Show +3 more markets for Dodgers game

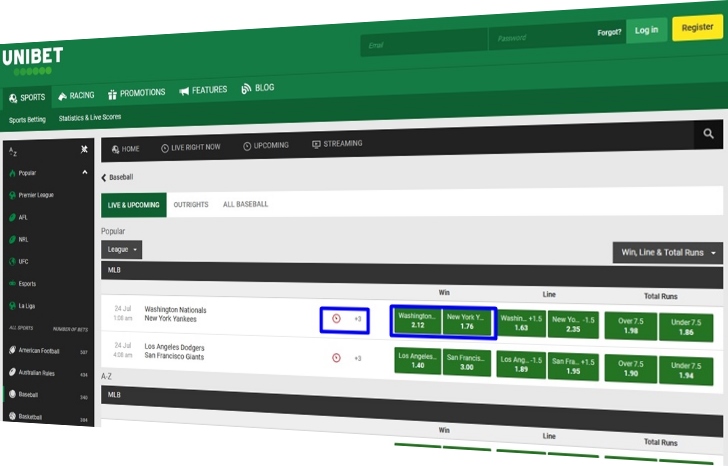coord(358,358)
